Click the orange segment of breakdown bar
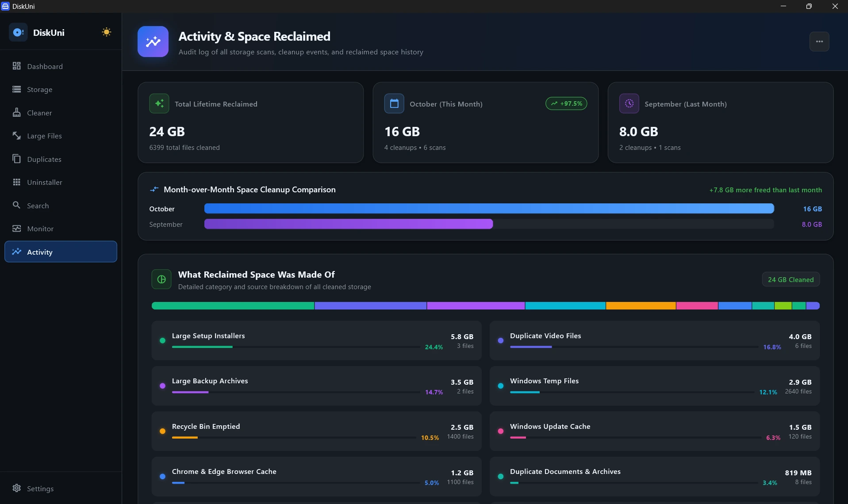848x504 pixels. 641,305
